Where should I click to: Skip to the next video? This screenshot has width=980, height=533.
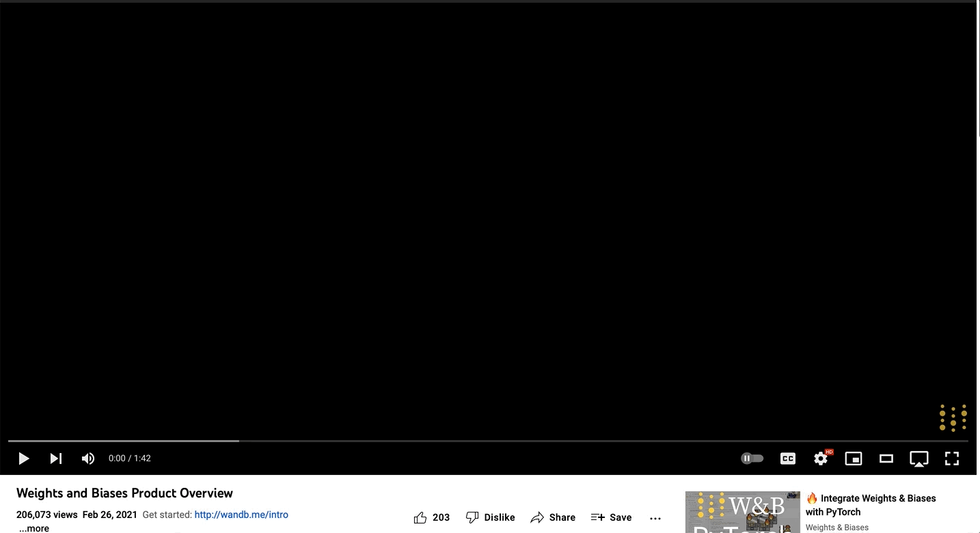55,459
